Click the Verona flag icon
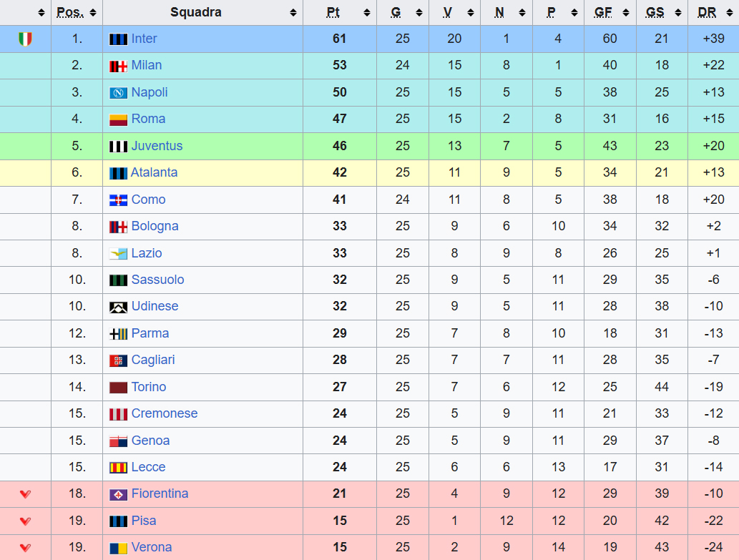This screenshot has width=739, height=560. click(x=118, y=548)
